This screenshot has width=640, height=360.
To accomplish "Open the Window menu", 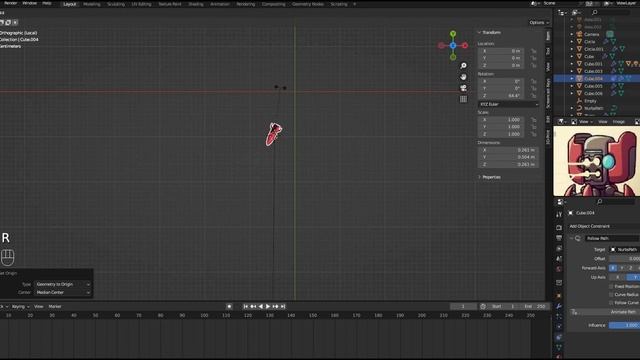I will tap(29, 3).
